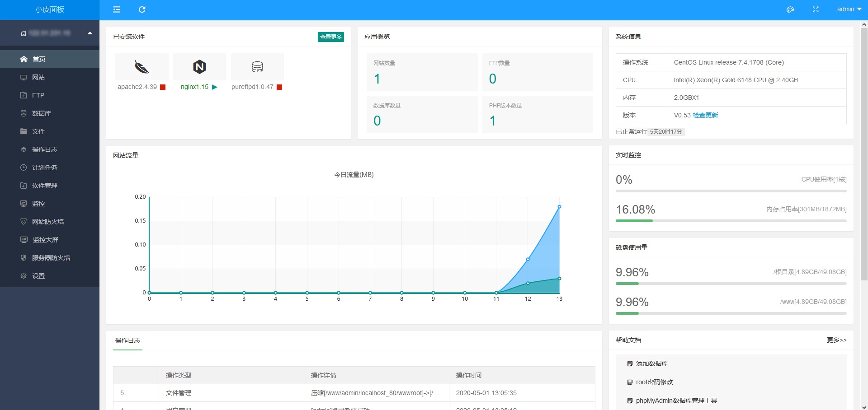Viewport: 868px width, 410px height.
Task: Click the memory usage progress bar
Action: 731,221
